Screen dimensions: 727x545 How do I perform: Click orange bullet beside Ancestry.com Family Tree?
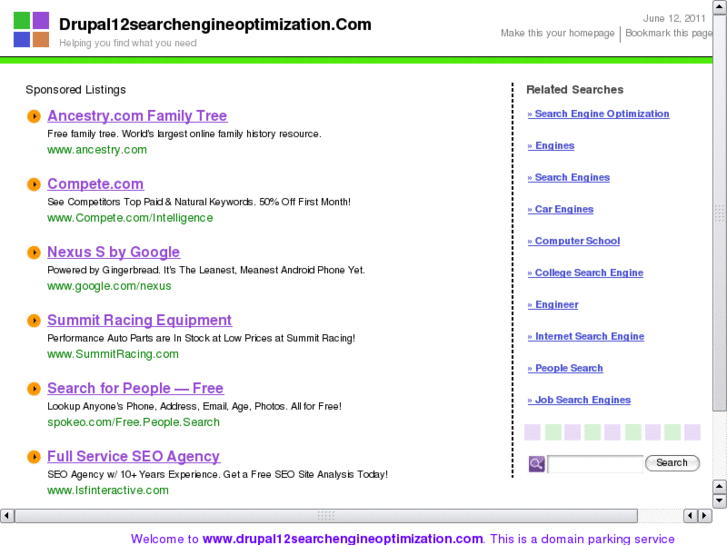[34, 116]
